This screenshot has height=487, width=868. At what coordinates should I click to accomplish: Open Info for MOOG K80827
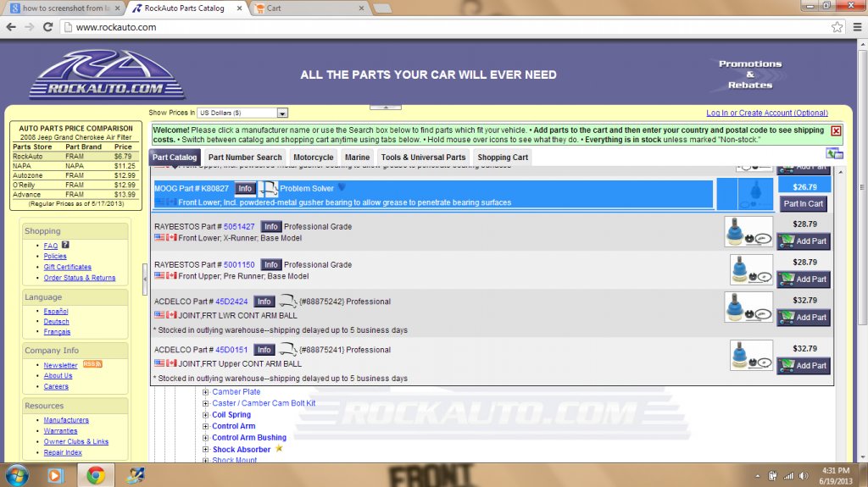click(x=245, y=188)
